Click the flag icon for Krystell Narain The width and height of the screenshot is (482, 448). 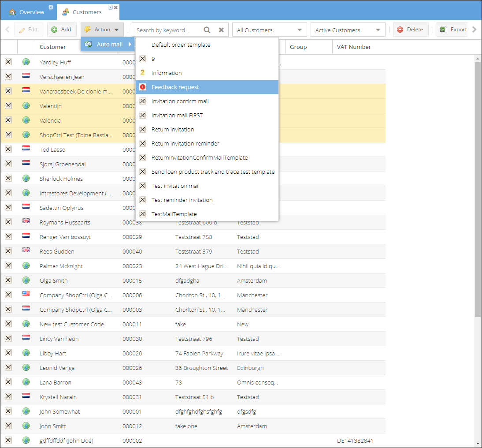pos(26,396)
